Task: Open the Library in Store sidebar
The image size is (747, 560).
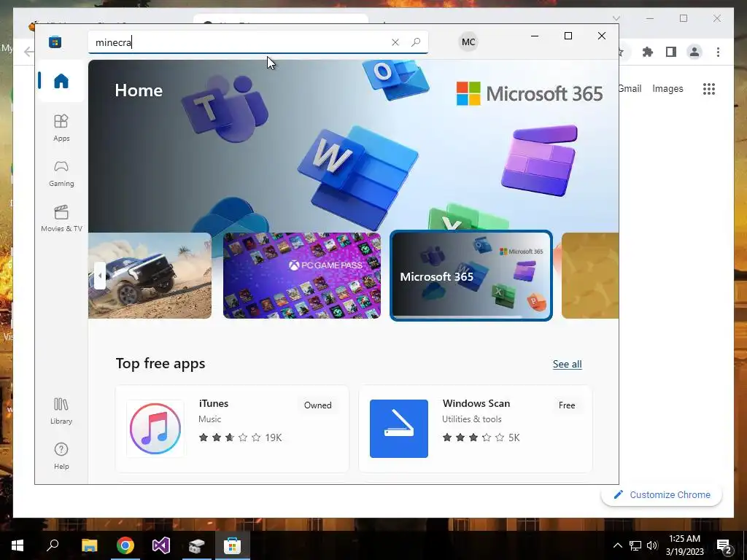Action: tap(61, 411)
